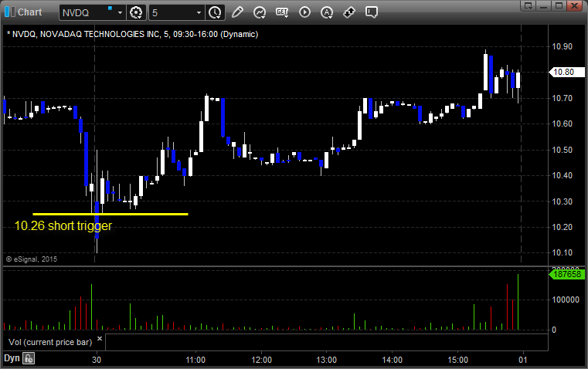Click the Chart window title text
Image resolution: width=588 pixels, height=369 pixels.
(x=29, y=12)
